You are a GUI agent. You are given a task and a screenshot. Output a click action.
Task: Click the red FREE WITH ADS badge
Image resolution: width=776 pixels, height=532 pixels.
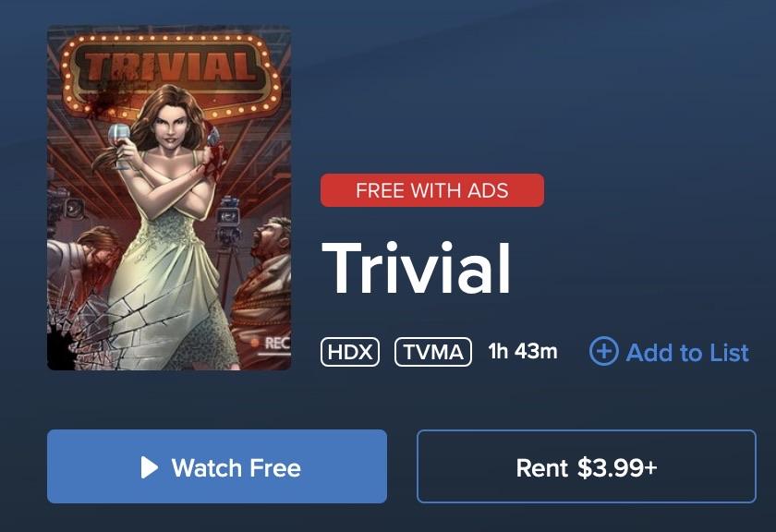[x=432, y=190]
